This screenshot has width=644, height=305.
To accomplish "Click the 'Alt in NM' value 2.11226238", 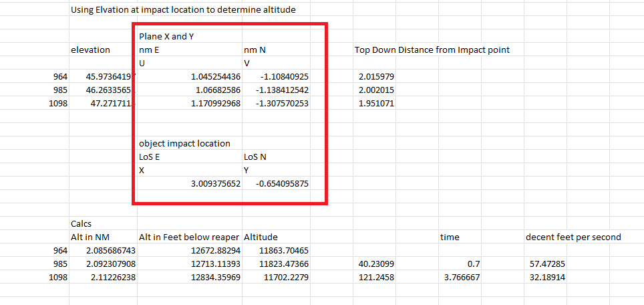I will pos(110,278).
